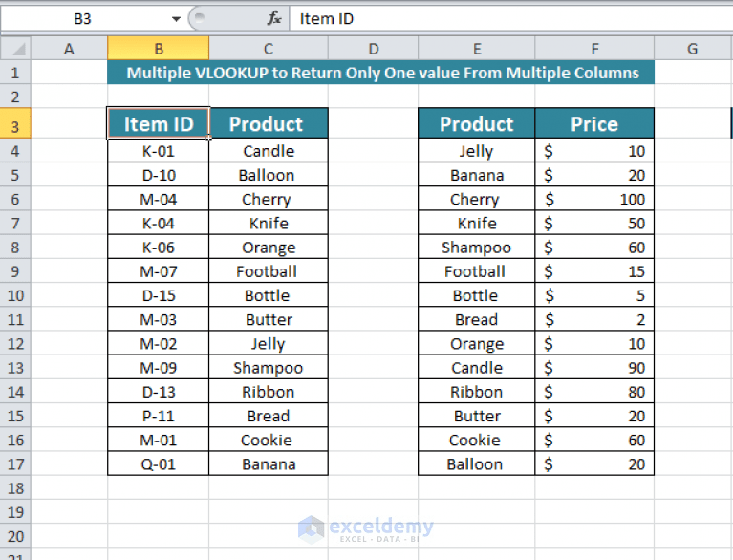Image resolution: width=733 pixels, height=560 pixels.
Task: Select cell D-15
Action: tap(158, 295)
